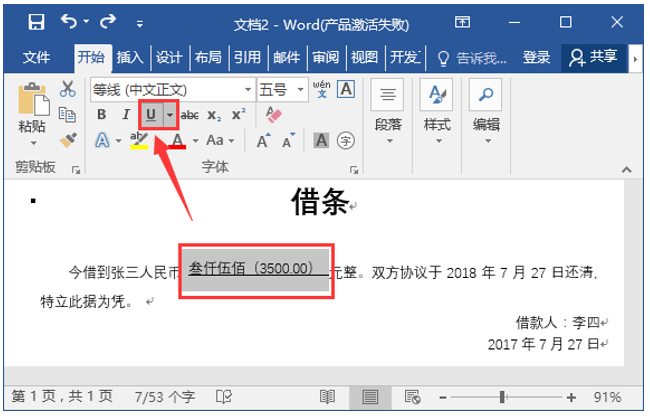This screenshot has height=416, width=650.
Task: Click the text effects A icon
Action: coord(102,140)
